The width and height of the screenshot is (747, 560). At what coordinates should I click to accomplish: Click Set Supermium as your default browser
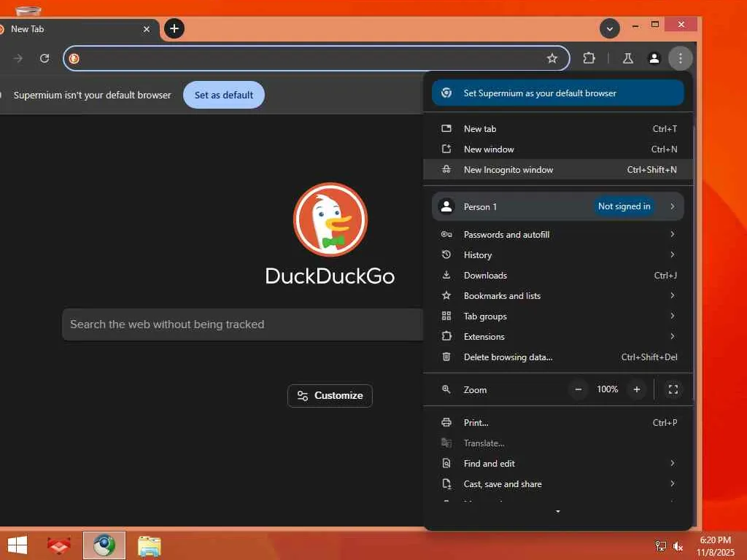pos(558,93)
